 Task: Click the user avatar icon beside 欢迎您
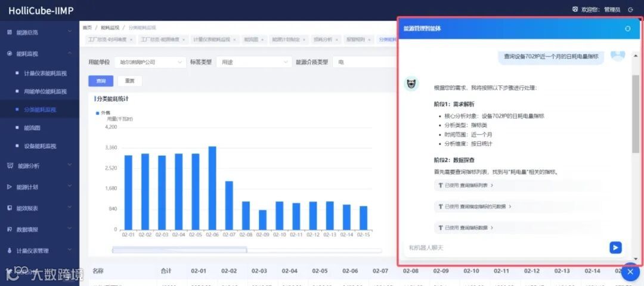(x=575, y=9)
